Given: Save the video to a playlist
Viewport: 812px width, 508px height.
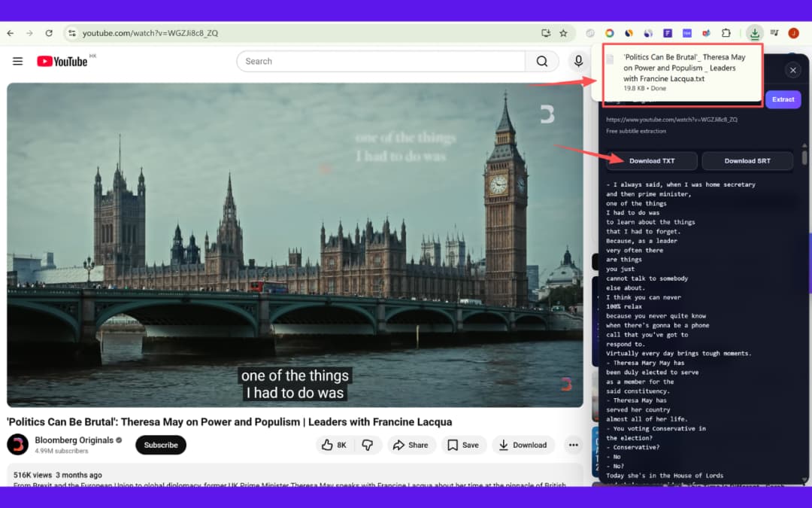Looking at the screenshot, I should [464, 445].
